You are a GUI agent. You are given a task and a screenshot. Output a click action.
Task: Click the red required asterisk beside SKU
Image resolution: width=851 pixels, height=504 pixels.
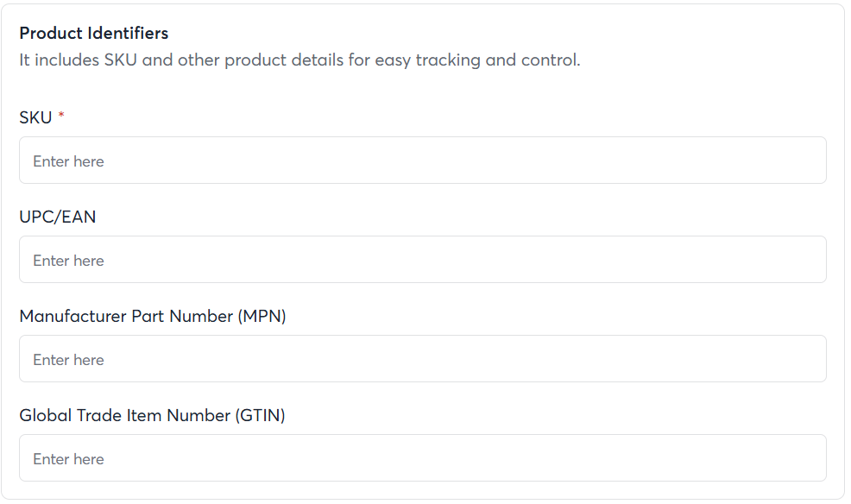point(61,117)
